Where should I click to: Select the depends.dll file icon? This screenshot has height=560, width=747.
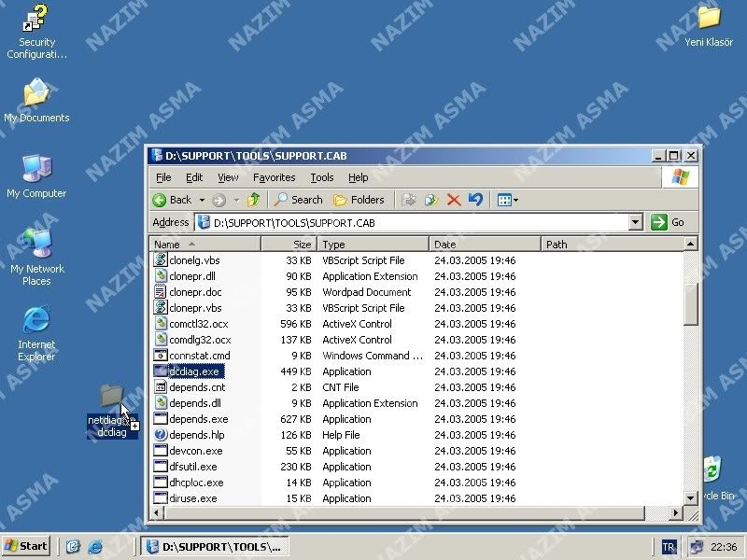tap(161, 403)
